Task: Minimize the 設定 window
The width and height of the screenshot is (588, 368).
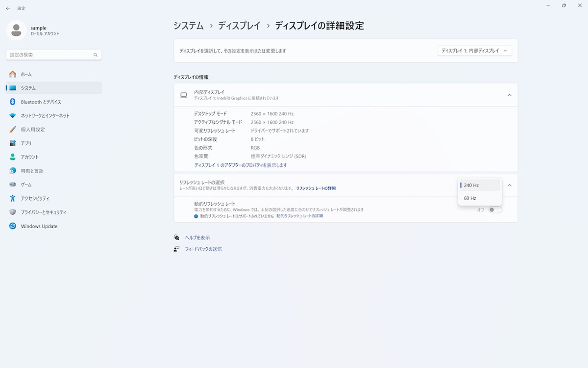Action: tap(547, 5)
